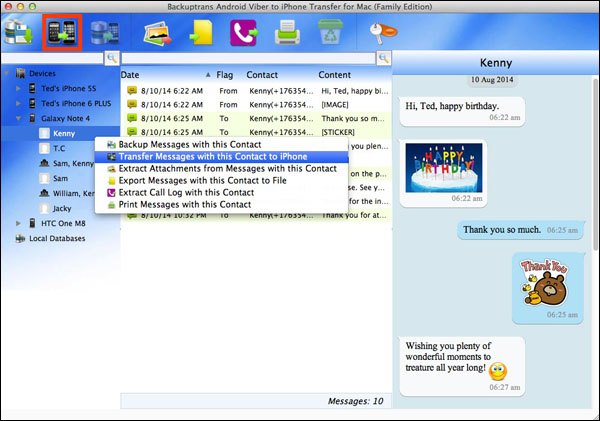The height and width of the screenshot is (421, 600).
Task: Sort by the Flag column header
Action: (225, 75)
